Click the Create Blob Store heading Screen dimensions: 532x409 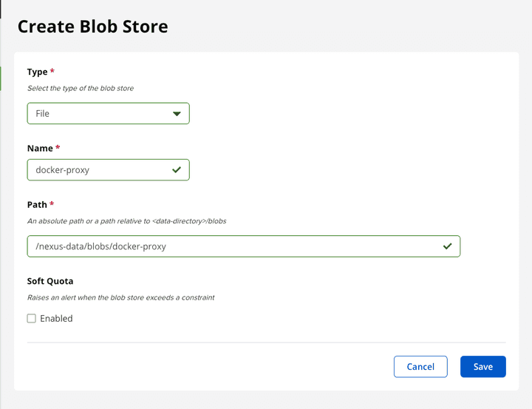pos(92,27)
